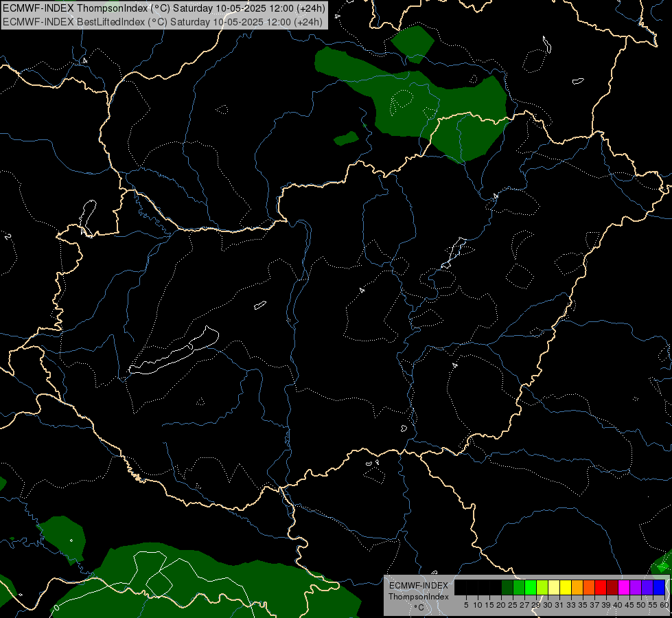672x618 pixels.
Task: Pick the pure yellow 31-33 legend swatch
Action: pos(566,587)
